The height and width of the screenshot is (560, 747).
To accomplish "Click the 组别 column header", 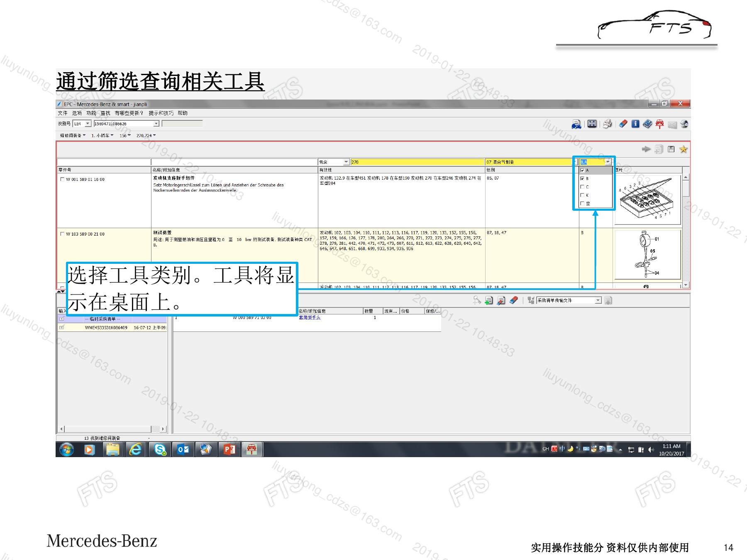I will [532, 170].
